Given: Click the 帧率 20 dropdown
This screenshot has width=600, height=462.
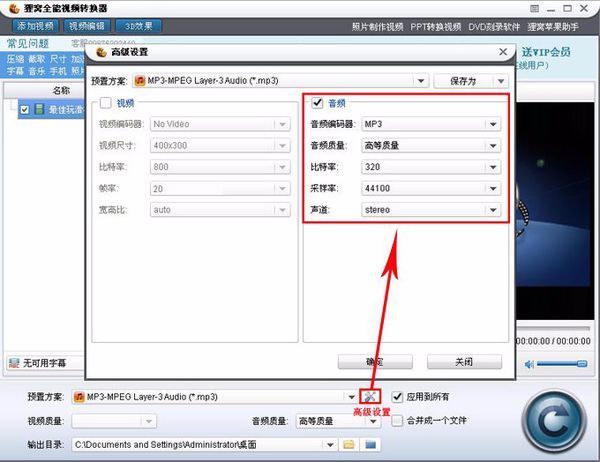Looking at the screenshot, I should point(220,188).
